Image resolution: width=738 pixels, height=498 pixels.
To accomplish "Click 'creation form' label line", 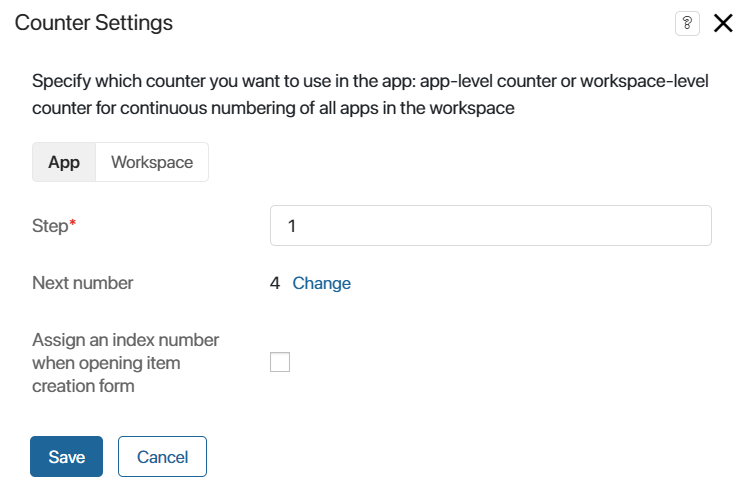I will (83, 386).
